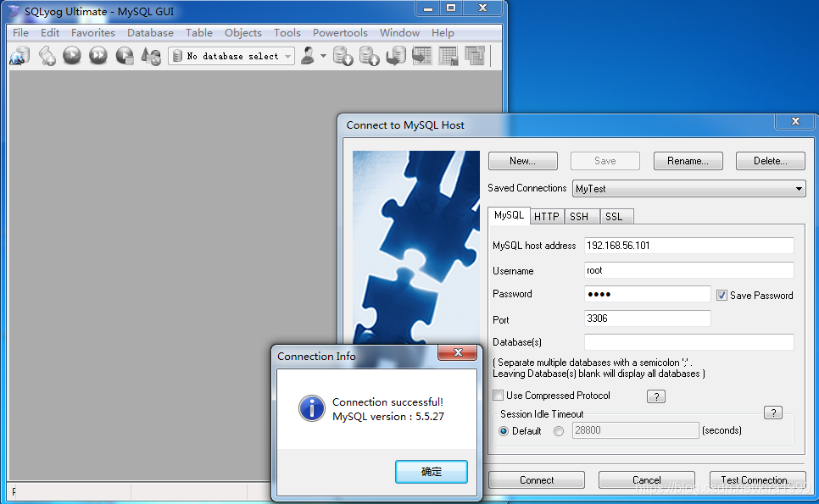Screen dimensions: 819x504
Task: Click the Cancel button
Action: pos(647,480)
